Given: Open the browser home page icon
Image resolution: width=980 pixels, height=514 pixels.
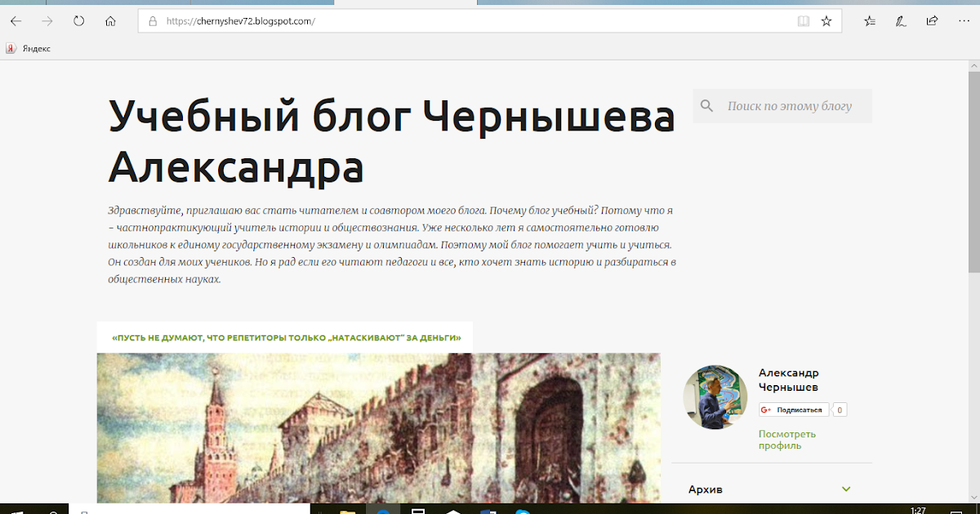Looking at the screenshot, I should tap(111, 21).
